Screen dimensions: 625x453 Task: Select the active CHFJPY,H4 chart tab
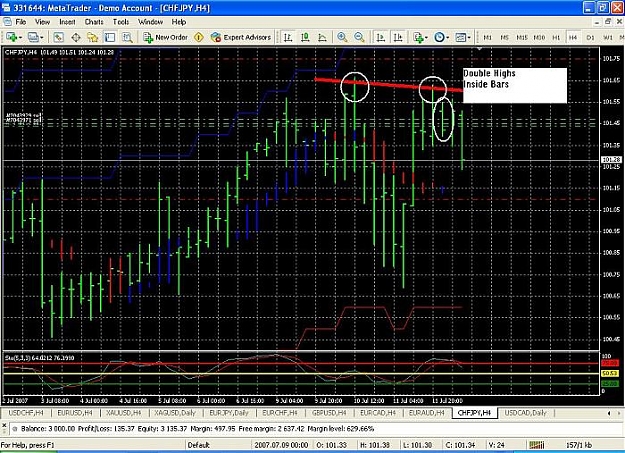click(x=475, y=413)
